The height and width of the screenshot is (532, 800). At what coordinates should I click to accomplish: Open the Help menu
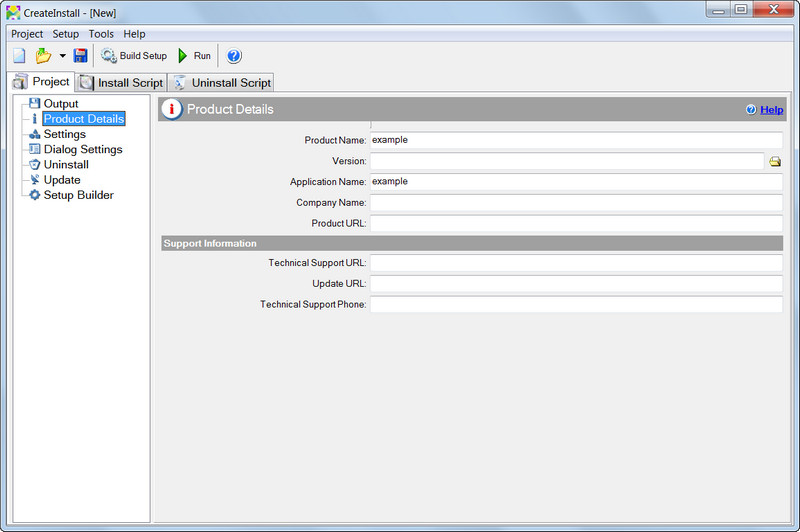pyautogui.click(x=134, y=34)
